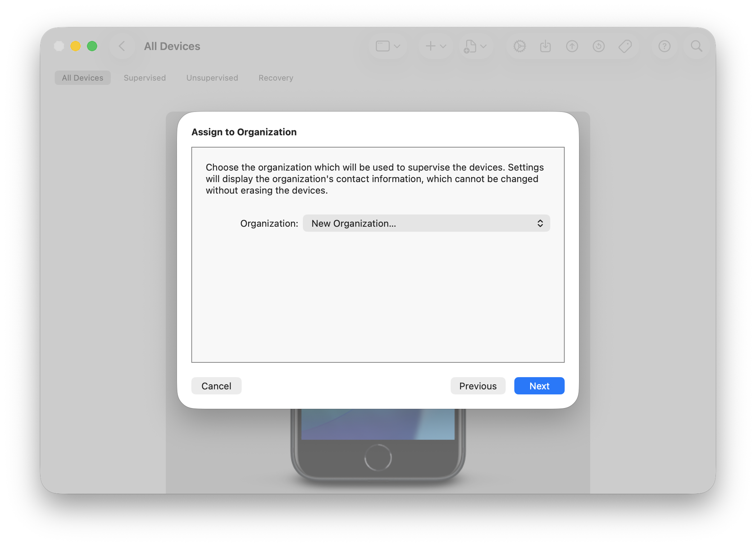Select the All Devices tab
The image size is (756, 547).
(83, 78)
